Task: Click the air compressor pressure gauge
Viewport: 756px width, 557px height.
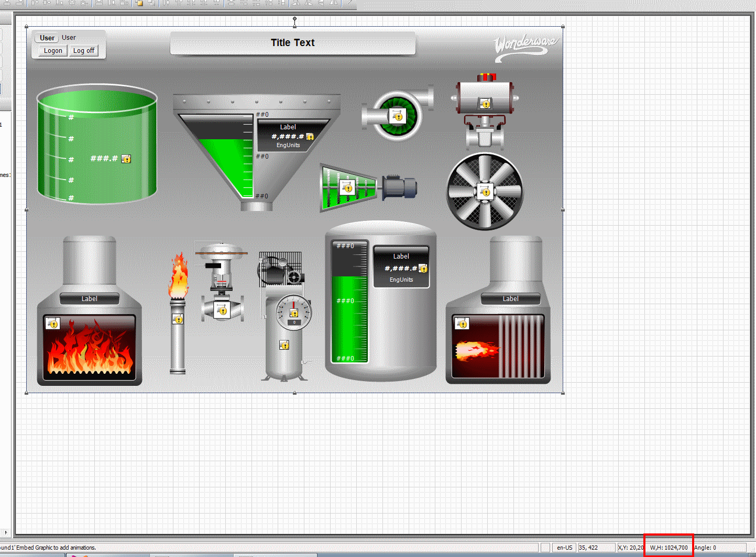Action: pyautogui.click(x=293, y=313)
